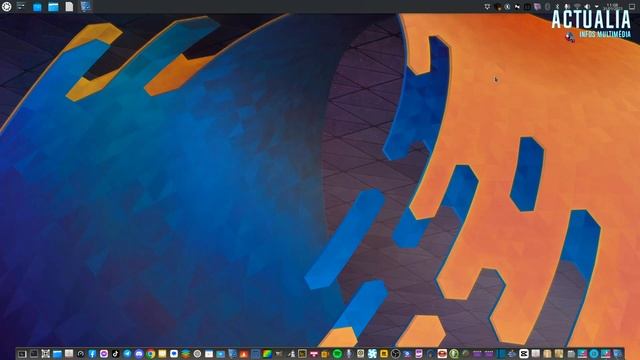Open the application launcher in top panel
The height and width of the screenshot is (360, 640).
coord(7,7)
